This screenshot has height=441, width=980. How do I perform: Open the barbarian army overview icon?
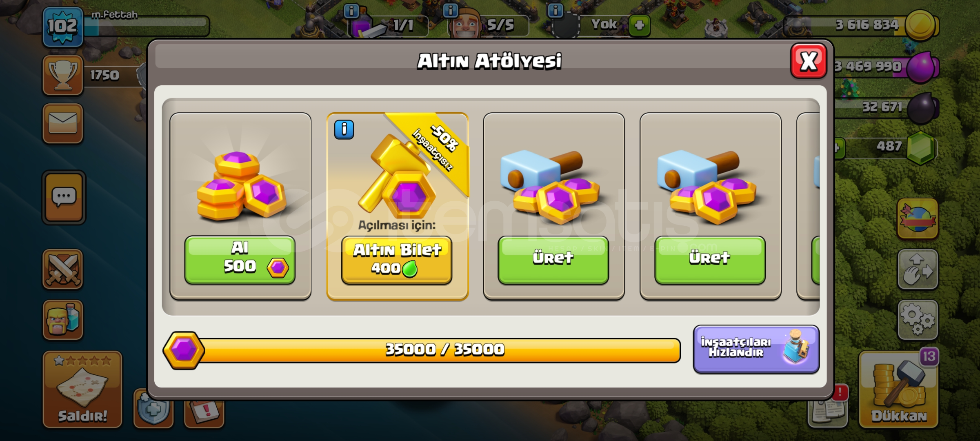(x=63, y=320)
